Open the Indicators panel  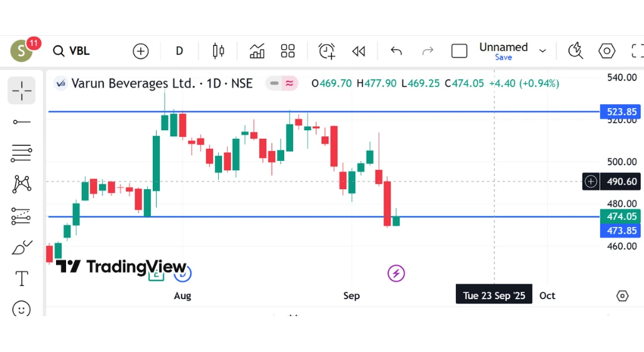click(257, 51)
